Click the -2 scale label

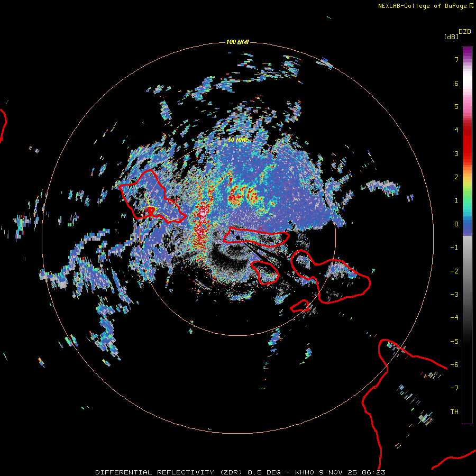454,271
